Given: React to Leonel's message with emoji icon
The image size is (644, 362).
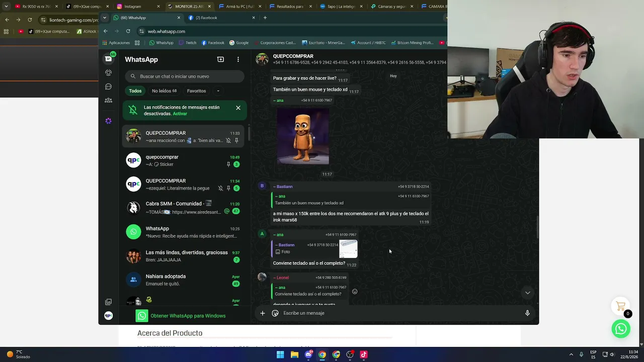Looking at the screenshot, I should click(355, 292).
